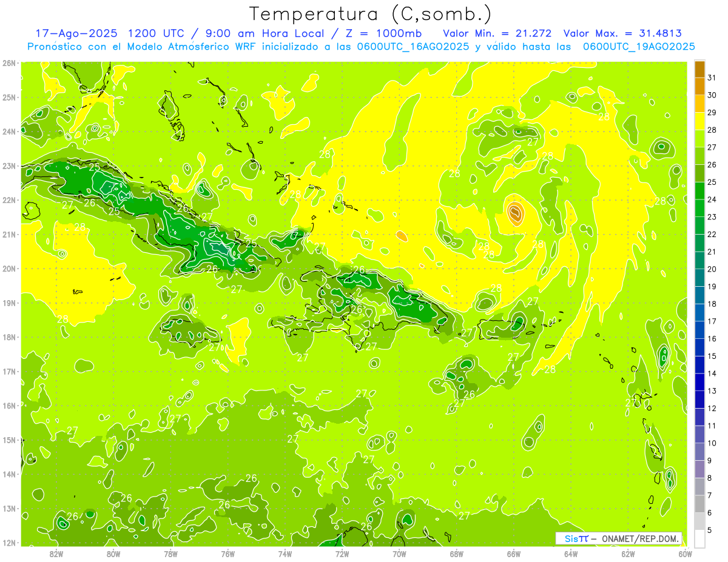Image resolution: width=728 pixels, height=562 pixels.
Task: Click the legend scale value 5
Action: coord(710,530)
